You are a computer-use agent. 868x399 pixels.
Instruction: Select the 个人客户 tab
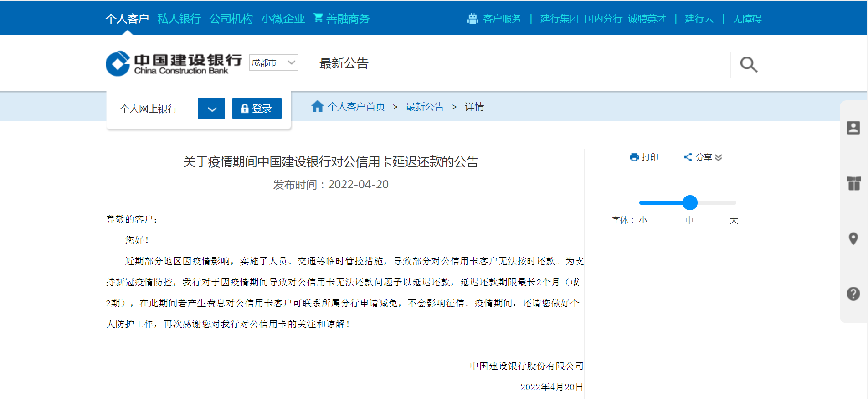[127, 19]
